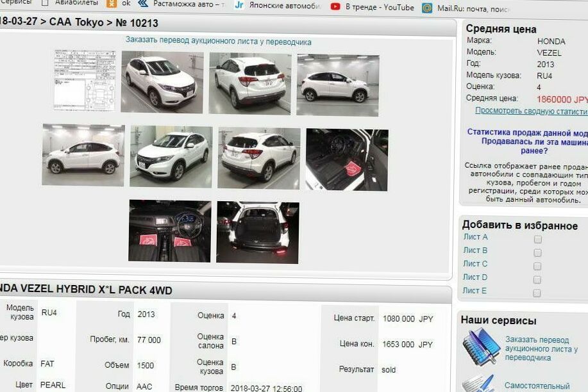588x392 pixels.
Task: Click the Оценка салона grade B
Action: tap(233, 341)
